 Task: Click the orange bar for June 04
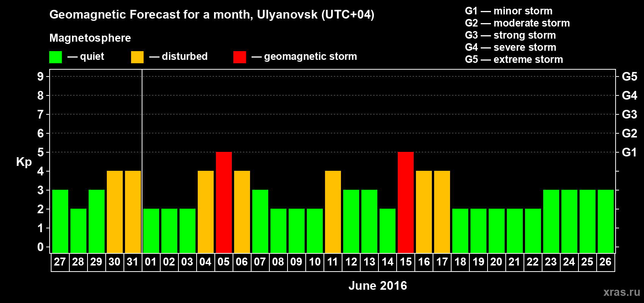206,212
